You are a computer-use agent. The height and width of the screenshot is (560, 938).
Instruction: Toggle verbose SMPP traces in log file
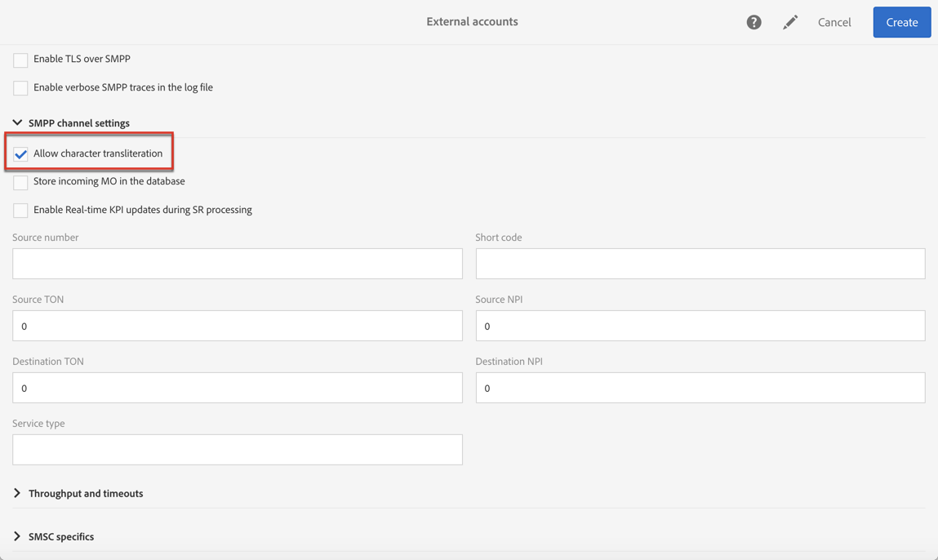pyautogui.click(x=20, y=88)
